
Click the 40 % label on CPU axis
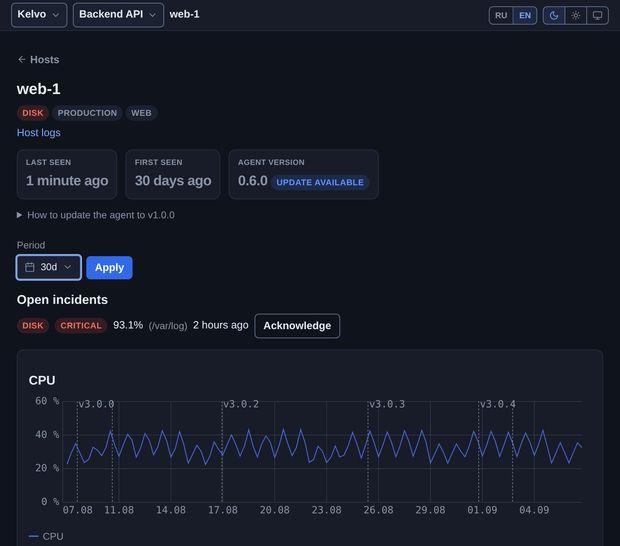point(47,435)
